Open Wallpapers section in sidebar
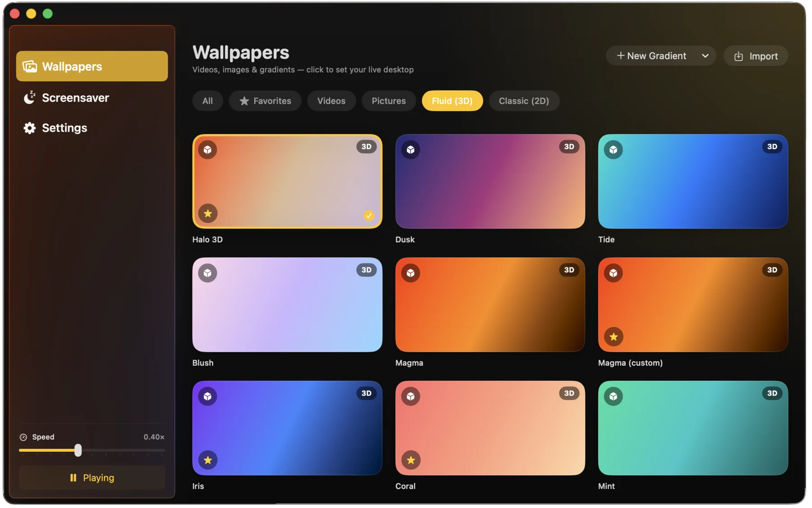The width and height of the screenshot is (812, 508). (92, 66)
